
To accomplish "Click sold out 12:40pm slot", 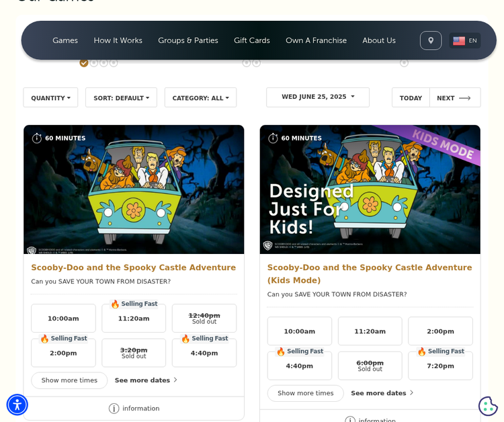I will pos(204,319).
